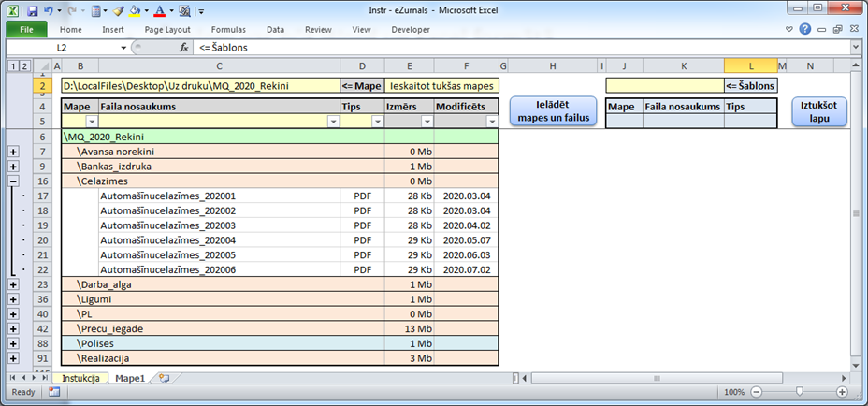Image resolution: width=868 pixels, height=406 pixels.
Task: Click the "Ielādēt mapes un failus" button
Action: click(553, 110)
